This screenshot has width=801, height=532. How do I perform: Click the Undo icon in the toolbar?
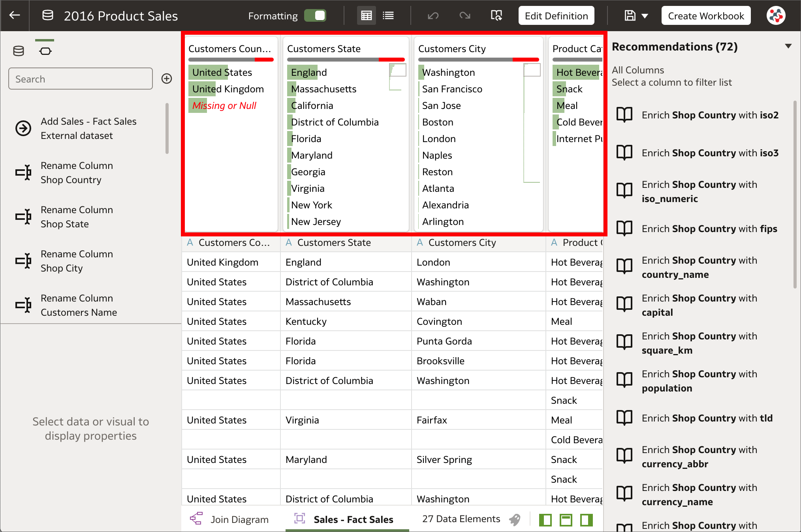[433, 15]
